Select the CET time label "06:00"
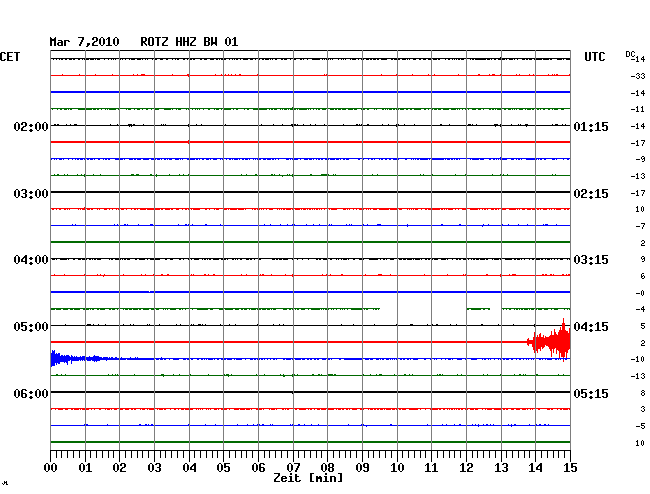The image size is (650, 494). [x=31, y=393]
